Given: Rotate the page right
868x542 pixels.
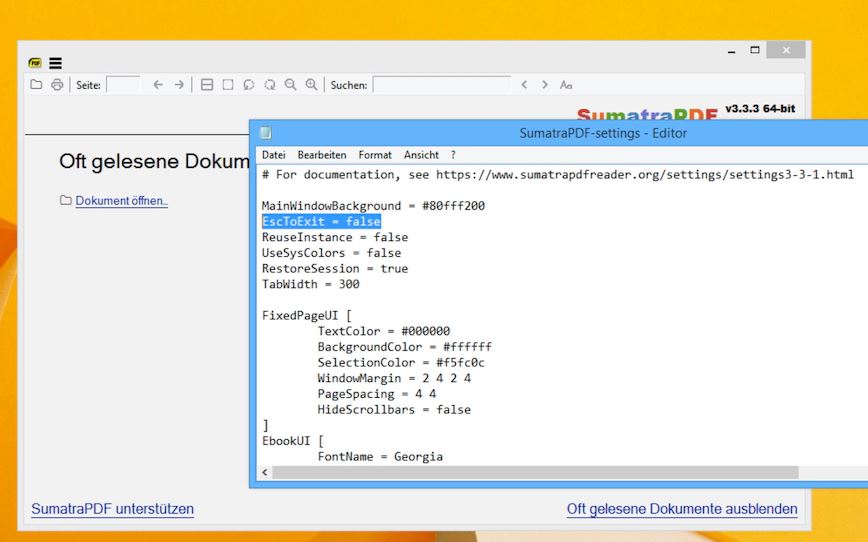Looking at the screenshot, I should [x=270, y=85].
